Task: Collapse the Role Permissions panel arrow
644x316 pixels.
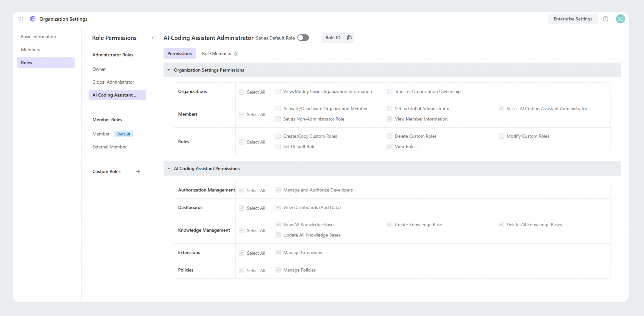Action: (152, 38)
